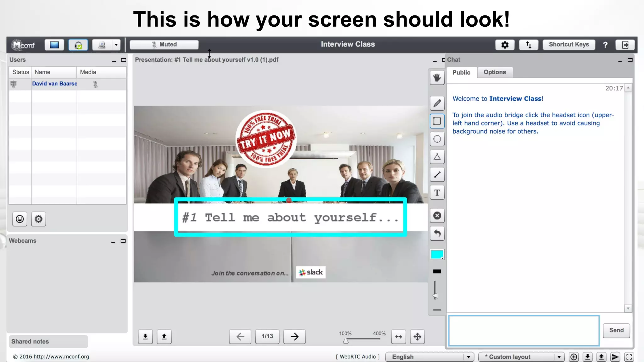Image resolution: width=644 pixels, height=362 pixels.
Task: Click in the chat message input box
Action: coord(524,331)
